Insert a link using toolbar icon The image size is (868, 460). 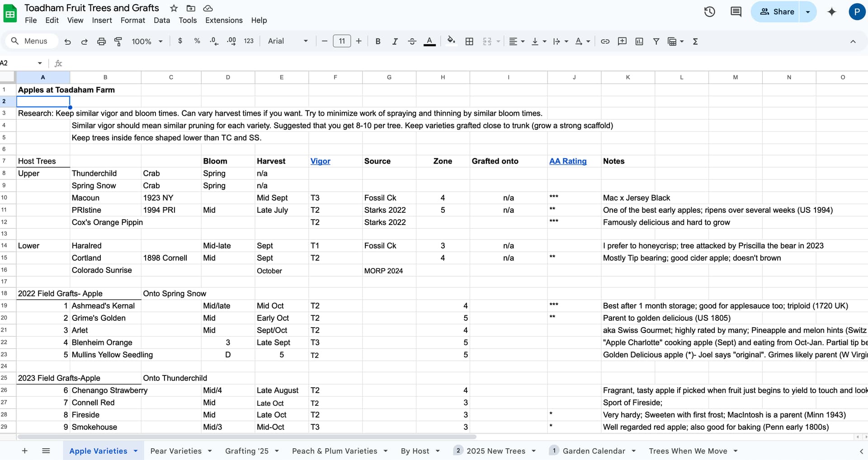[605, 42]
